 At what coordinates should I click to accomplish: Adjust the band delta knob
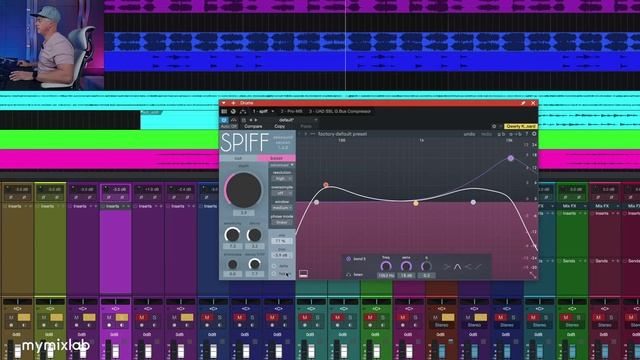pyautogui.click(x=406, y=266)
